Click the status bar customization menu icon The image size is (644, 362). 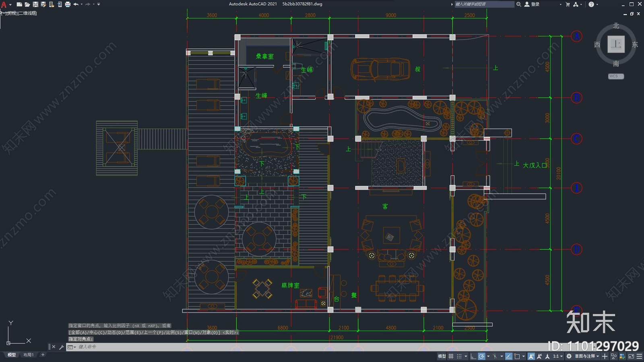tap(639, 356)
